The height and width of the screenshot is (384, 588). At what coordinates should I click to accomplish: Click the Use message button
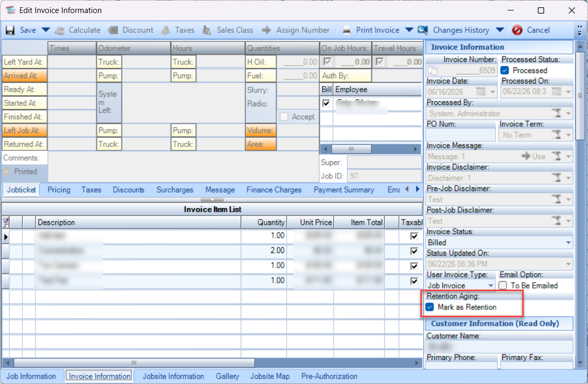point(534,156)
